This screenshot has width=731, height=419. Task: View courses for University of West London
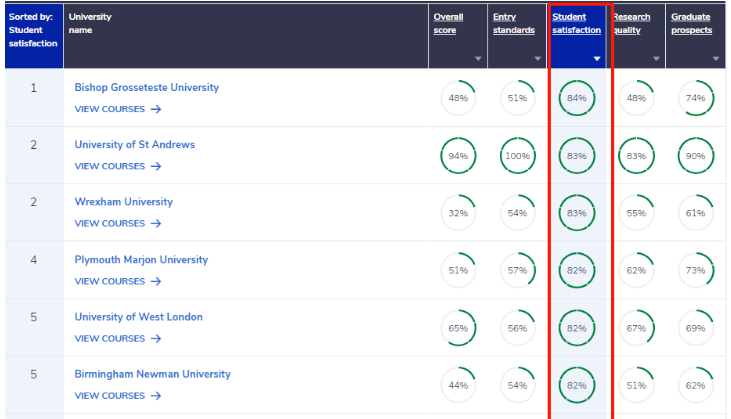click(117, 339)
